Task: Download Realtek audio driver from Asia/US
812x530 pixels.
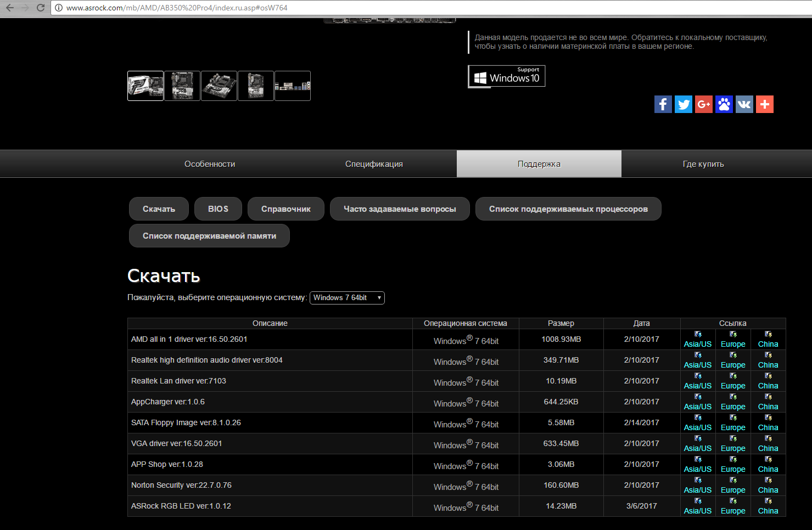Action: pyautogui.click(x=698, y=360)
